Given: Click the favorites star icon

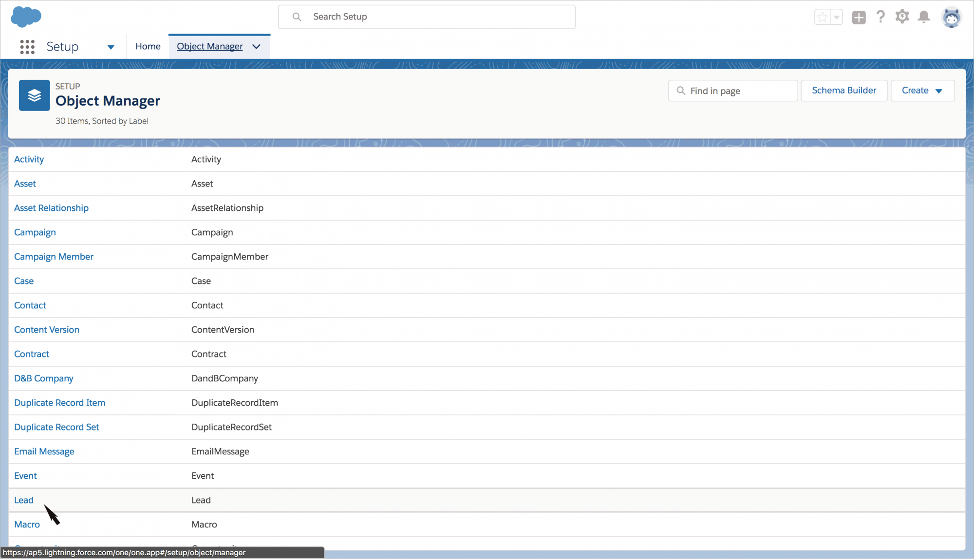Looking at the screenshot, I should 823,18.
